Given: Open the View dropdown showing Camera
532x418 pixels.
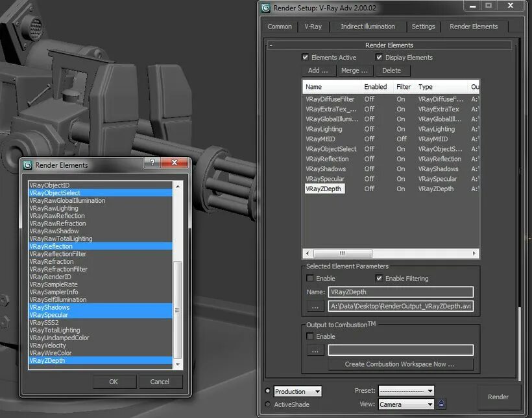Looking at the screenshot, I should pyautogui.click(x=406, y=404).
